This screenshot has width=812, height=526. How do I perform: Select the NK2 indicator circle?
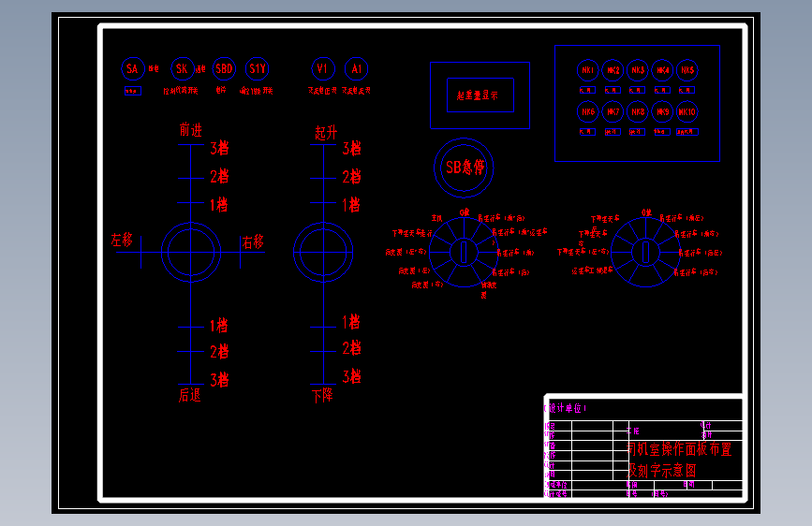(x=613, y=70)
